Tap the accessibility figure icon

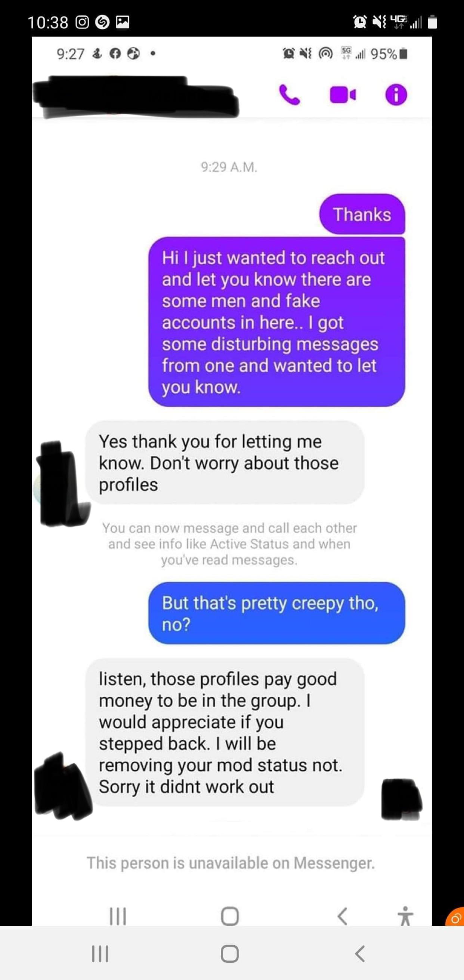tap(405, 916)
